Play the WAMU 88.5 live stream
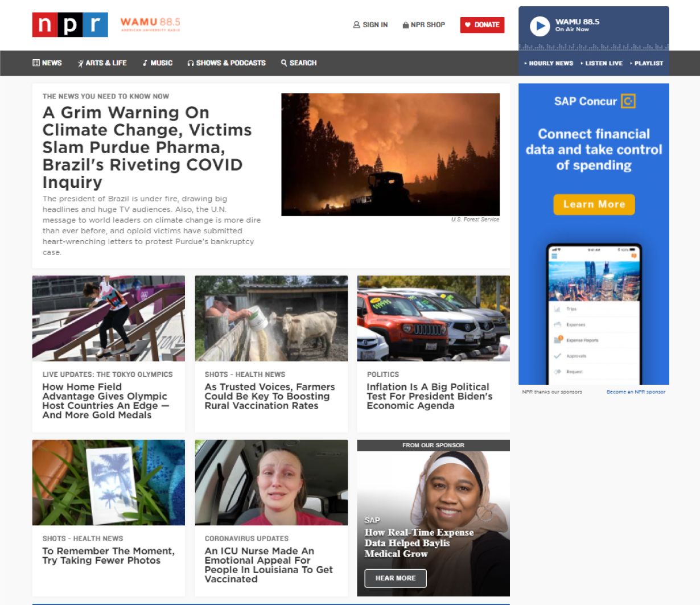700x605 pixels. pyautogui.click(x=540, y=26)
